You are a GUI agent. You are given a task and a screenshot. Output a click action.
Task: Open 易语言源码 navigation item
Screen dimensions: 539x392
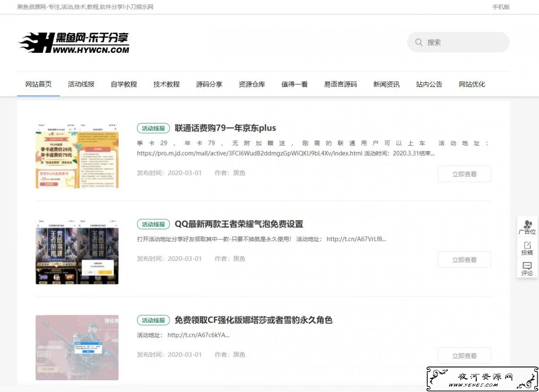tap(340, 84)
